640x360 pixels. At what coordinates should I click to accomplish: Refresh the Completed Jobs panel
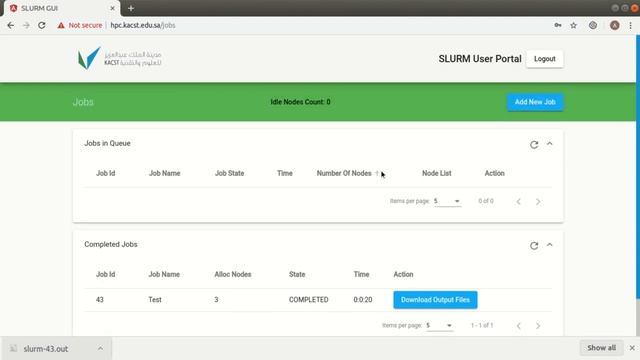[534, 246]
